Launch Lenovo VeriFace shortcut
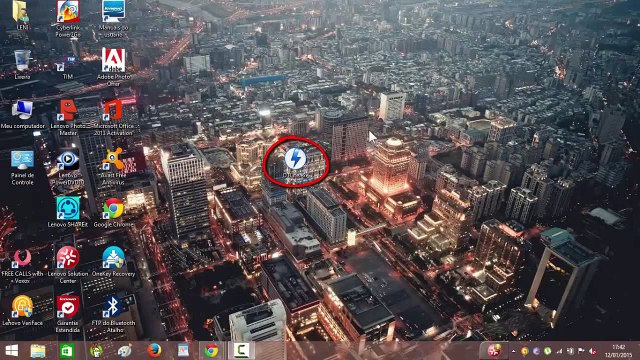 (x=22, y=311)
